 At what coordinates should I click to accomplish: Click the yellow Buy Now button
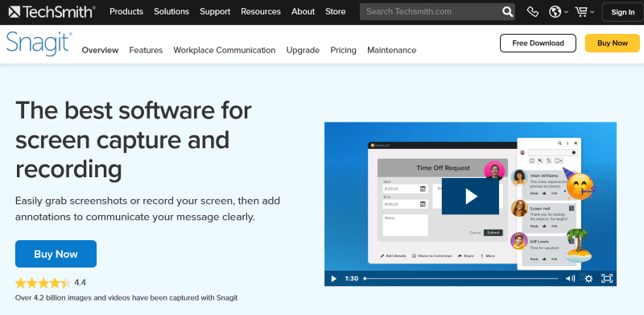[x=613, y=44]
